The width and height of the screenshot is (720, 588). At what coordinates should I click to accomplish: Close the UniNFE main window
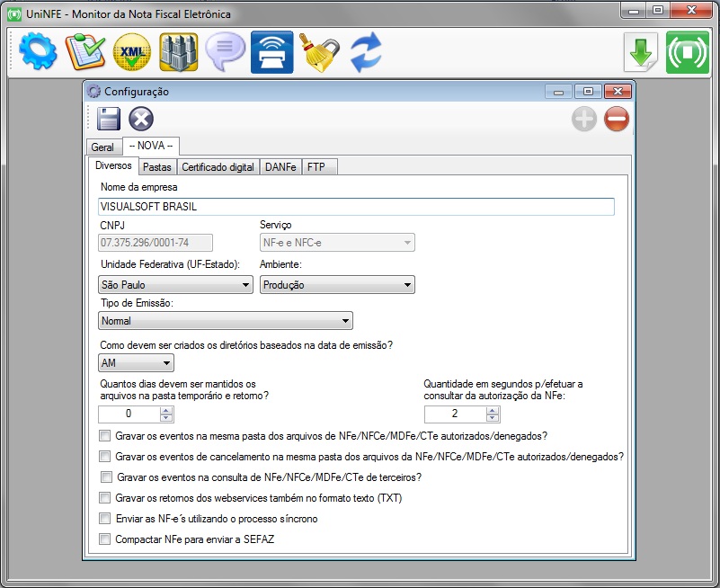691,11
